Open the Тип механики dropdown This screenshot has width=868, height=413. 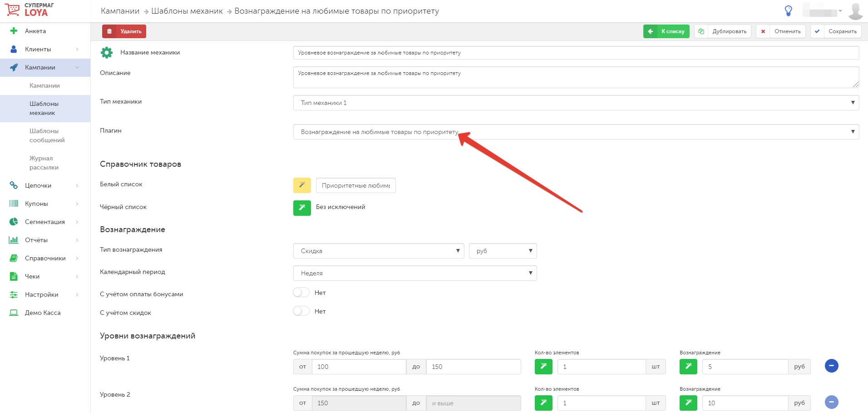576,103
